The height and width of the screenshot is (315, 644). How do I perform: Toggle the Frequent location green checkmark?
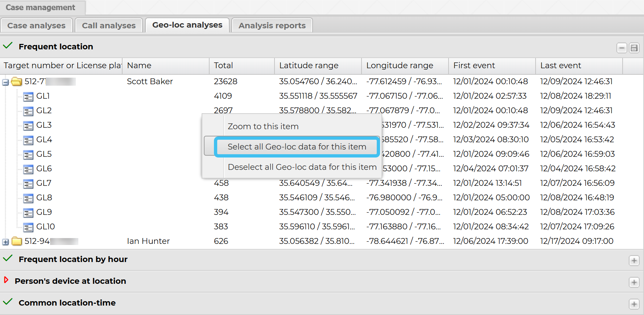tap(8, 46)
